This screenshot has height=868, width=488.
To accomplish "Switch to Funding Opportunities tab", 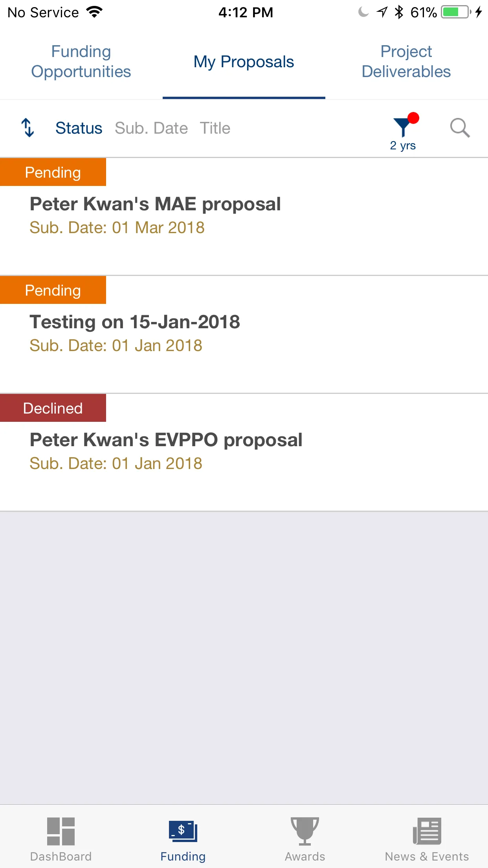I will pyautogui.click(x=81, y=62).
